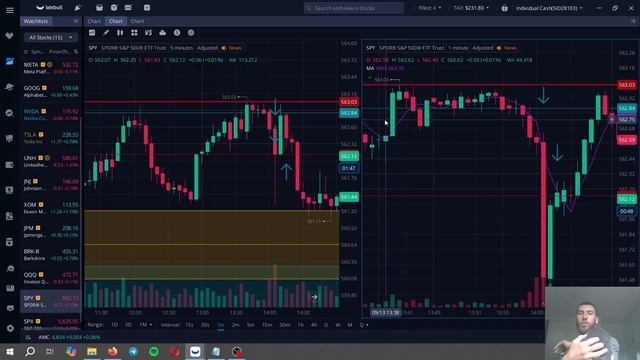Choose the 30s interval
640x360 pixels.
coord(205,325)
